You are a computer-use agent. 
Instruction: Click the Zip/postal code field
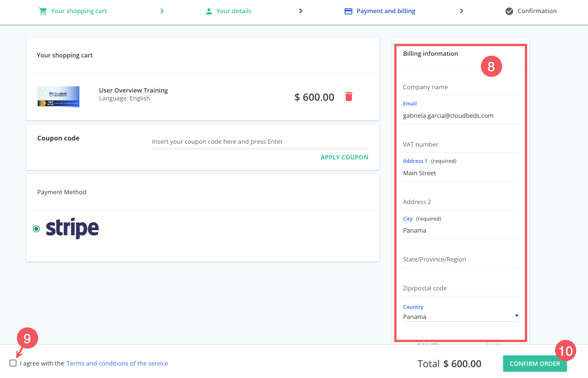460,288
